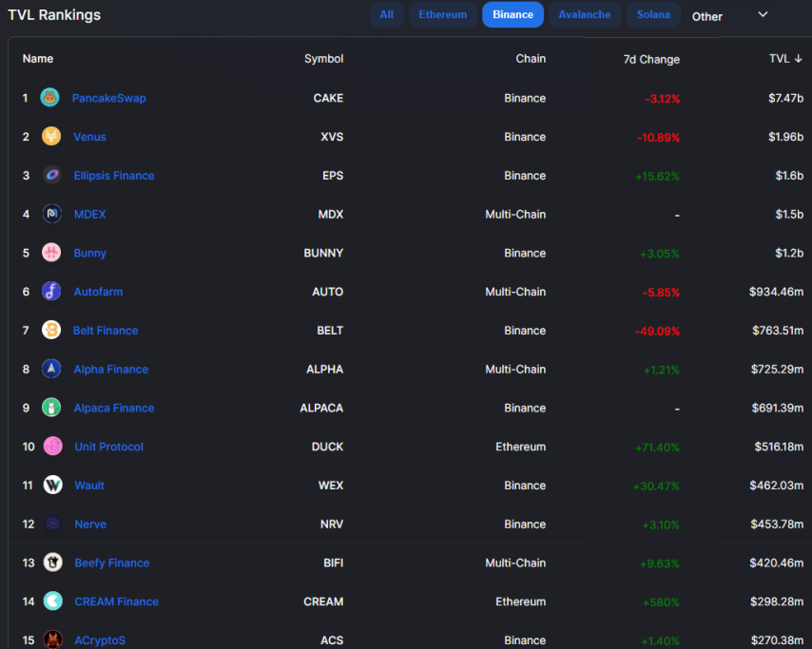Click the $453.78m TVL for Nerve
The height and width of the screenshot is (649, 812).
[x=777, y=525]
